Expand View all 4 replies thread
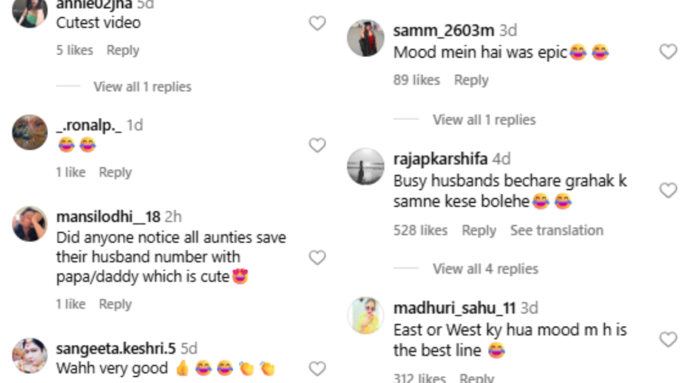The image size is (680, 383). pyautogui.click(x=485, y=269)
